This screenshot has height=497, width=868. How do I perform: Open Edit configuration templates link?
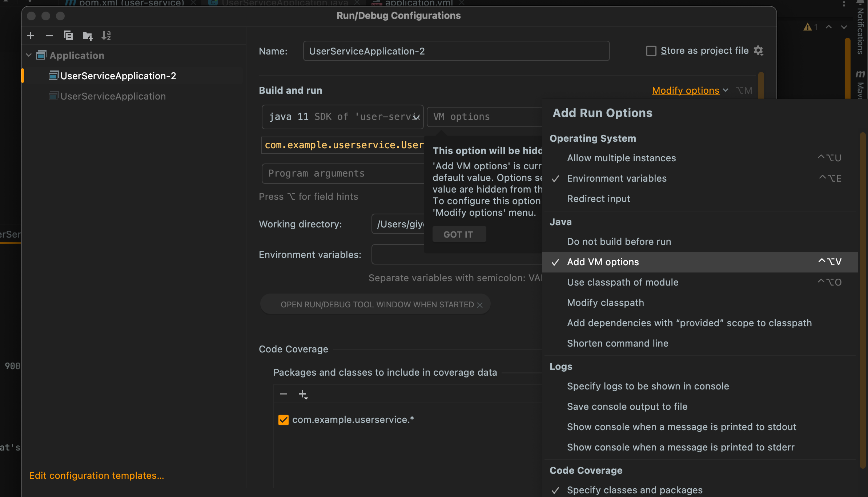coord(97,476)
